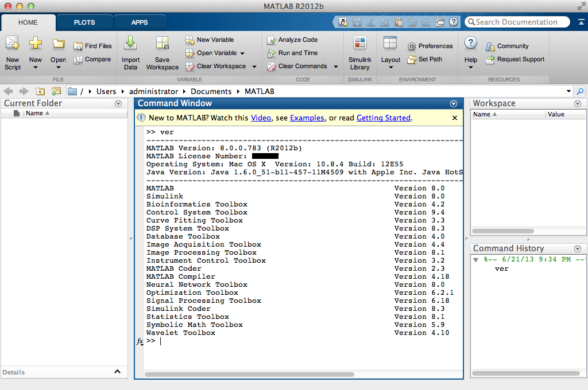Viewport: 588px width, 390px height.
Task: Click the quick-access Undo icon
Action: coord(412,22)
